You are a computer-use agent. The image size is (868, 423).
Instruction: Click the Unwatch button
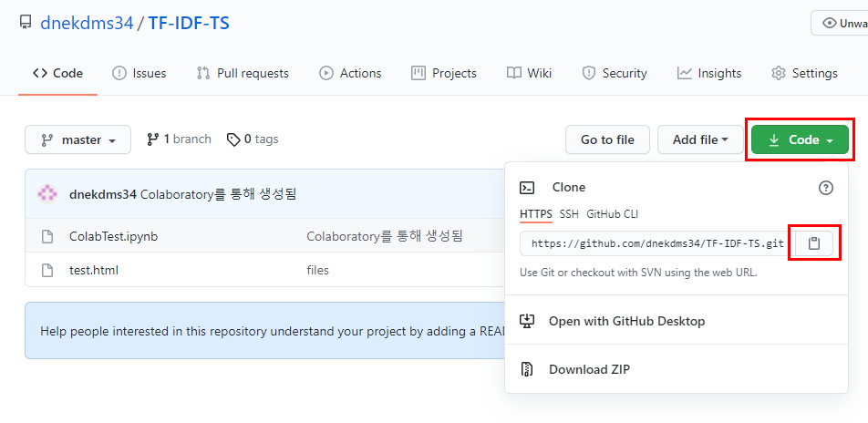[x=839, y=24]
